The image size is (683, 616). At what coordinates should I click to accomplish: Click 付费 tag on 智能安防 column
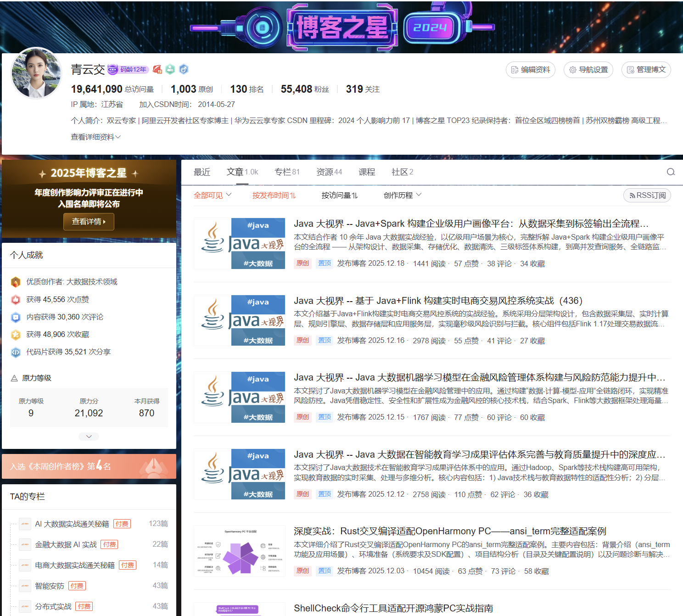click(77, 586)
